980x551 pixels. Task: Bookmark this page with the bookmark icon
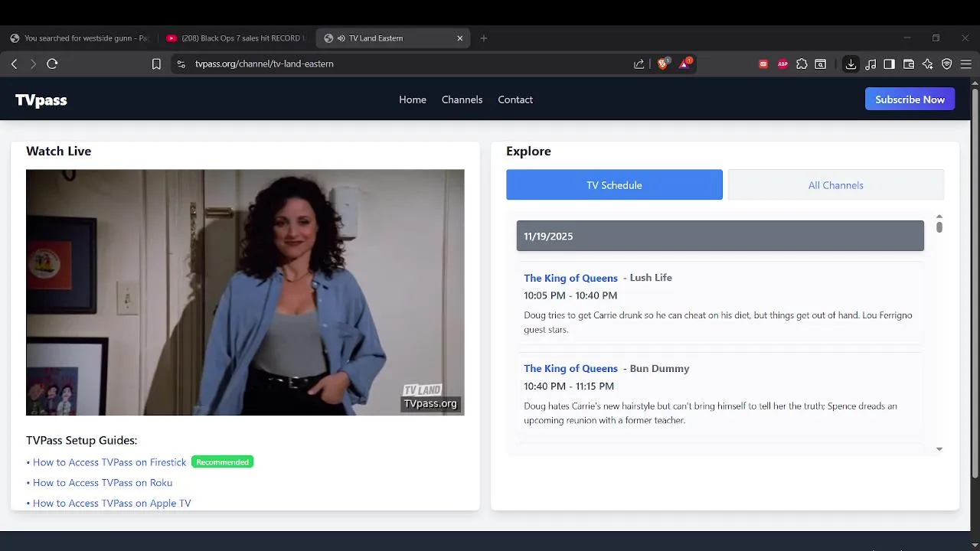coord(156,64)
